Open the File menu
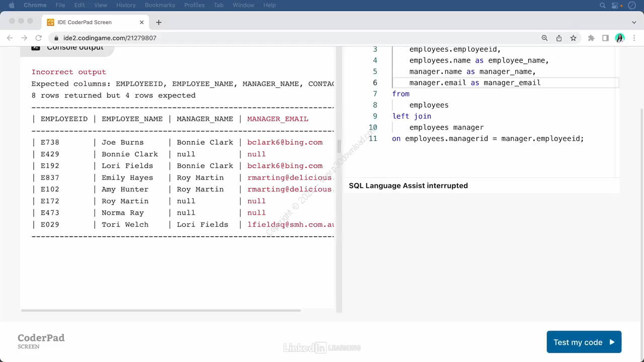 (x=60, y=5)
